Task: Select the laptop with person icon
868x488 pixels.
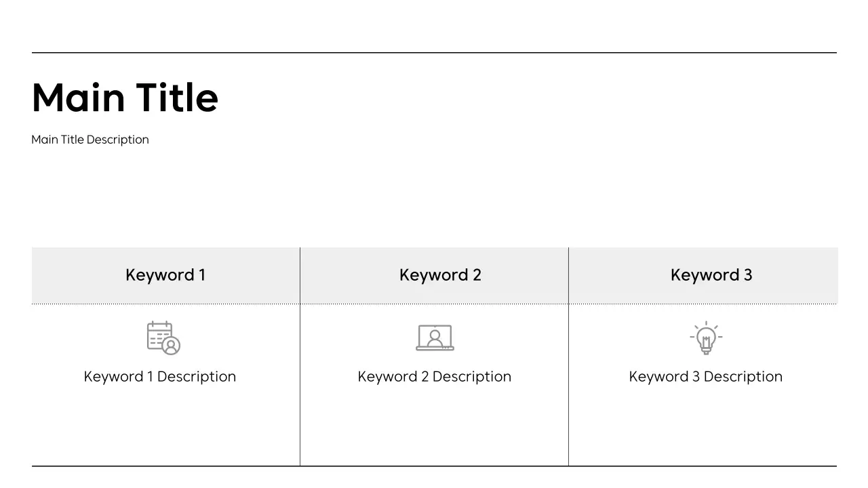Action: 435,338
